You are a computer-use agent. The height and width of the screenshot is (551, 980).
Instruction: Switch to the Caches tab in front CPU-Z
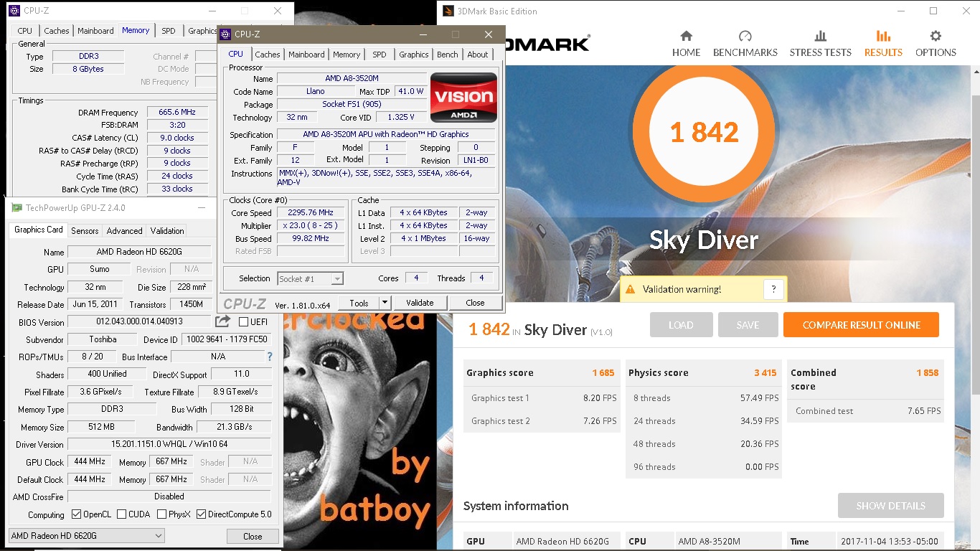point(268,55)
